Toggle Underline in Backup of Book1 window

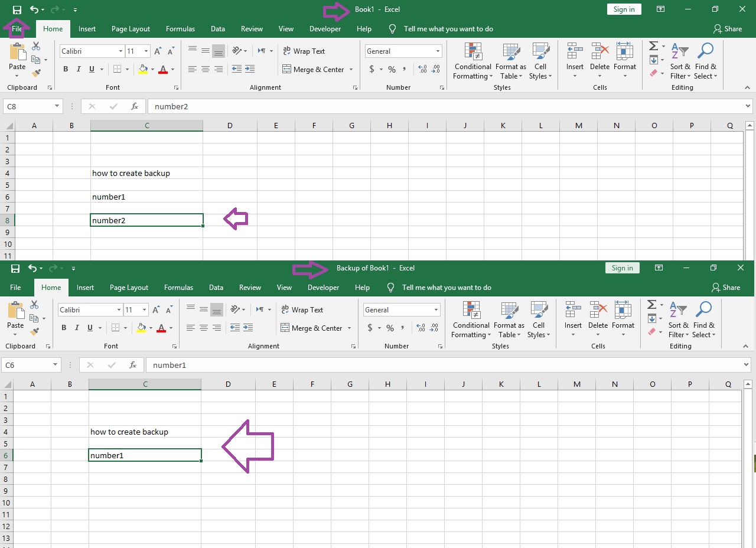pos(90,328)
